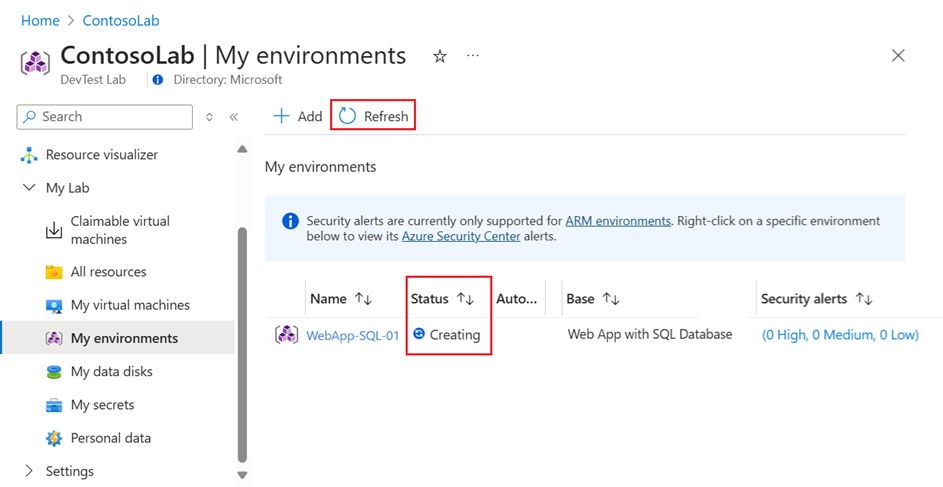The width and height of the screenshot is (943, 487).
Task: Open My virtual machines
Action: [130, 305]
